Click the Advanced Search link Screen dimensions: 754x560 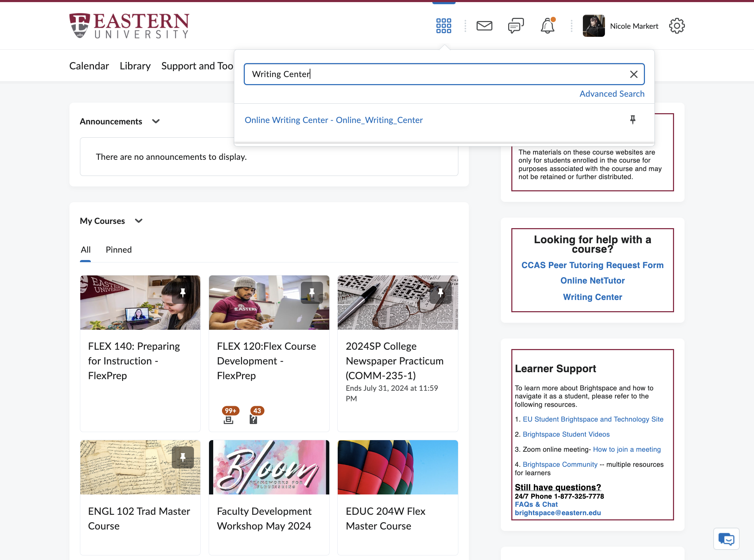click(612, 94)
